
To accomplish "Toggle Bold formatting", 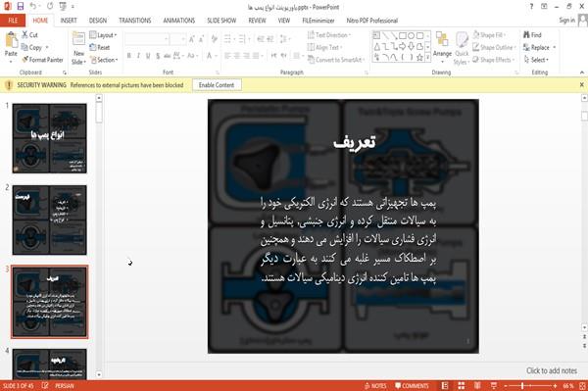I will (129, 56).
